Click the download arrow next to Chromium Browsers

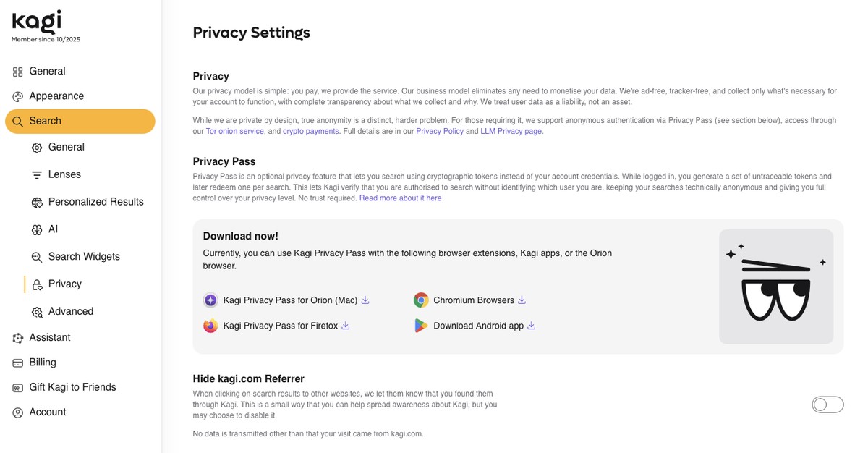click(x=522, y=300)
